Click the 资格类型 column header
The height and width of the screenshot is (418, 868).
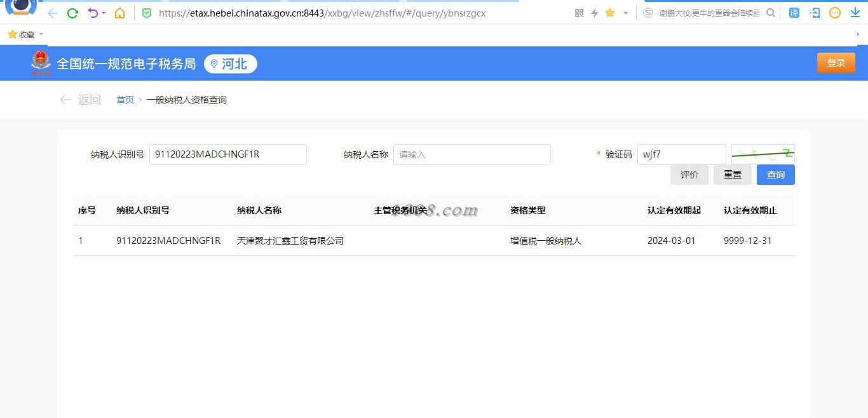(x=528, y=210)
